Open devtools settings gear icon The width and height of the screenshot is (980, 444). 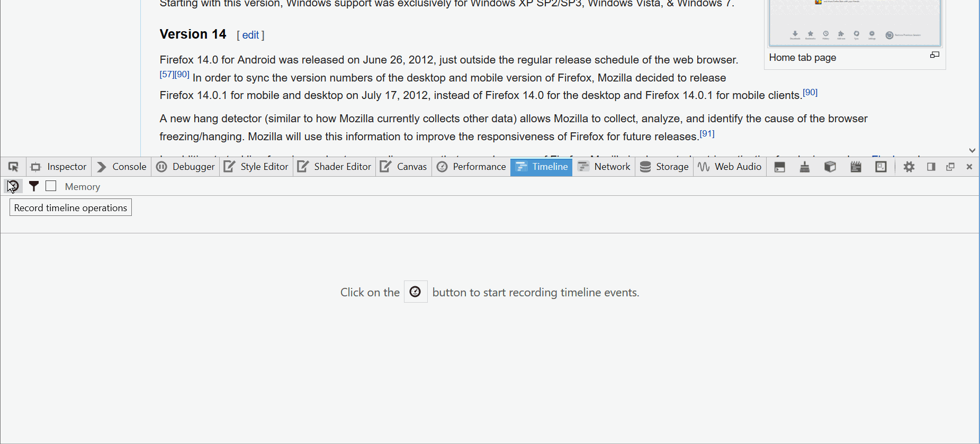click(909, 167)
